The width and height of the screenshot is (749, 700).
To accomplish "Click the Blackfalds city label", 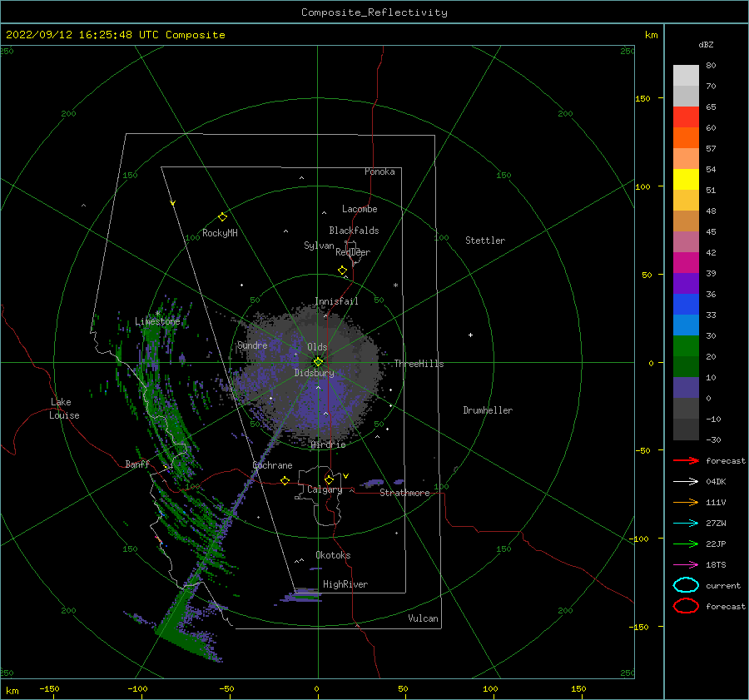I will (354, 231).
